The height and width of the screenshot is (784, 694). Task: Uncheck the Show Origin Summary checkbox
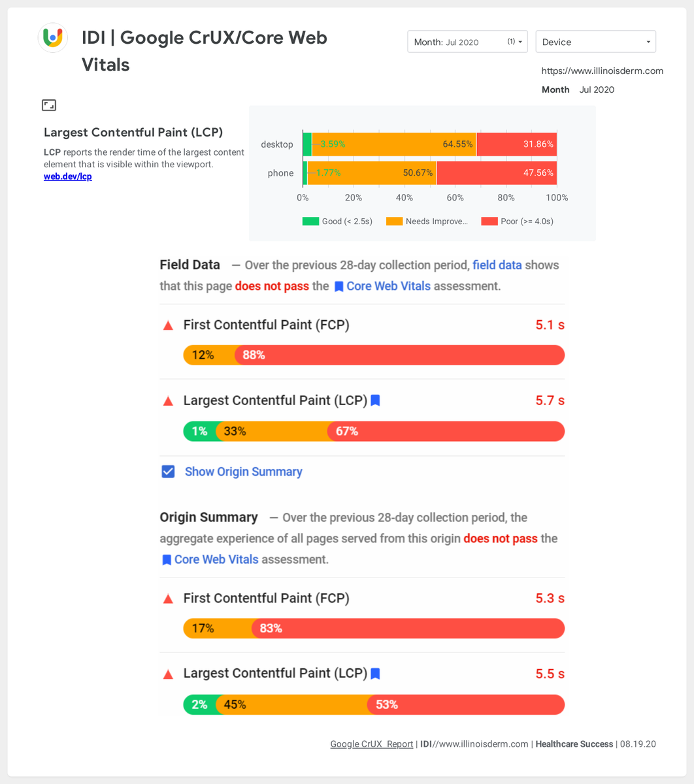pos(168,472)
